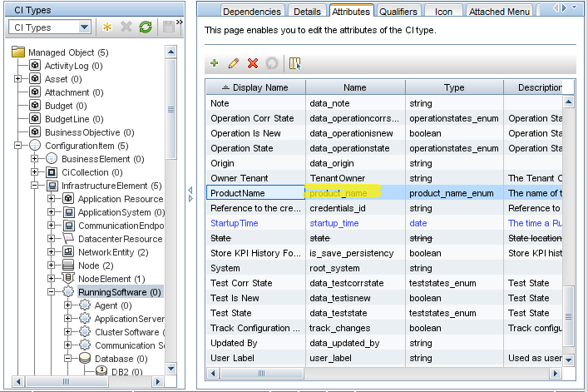Open the Dependencies tab
Viewport: 588px width, 392px height.
[252, 12]
